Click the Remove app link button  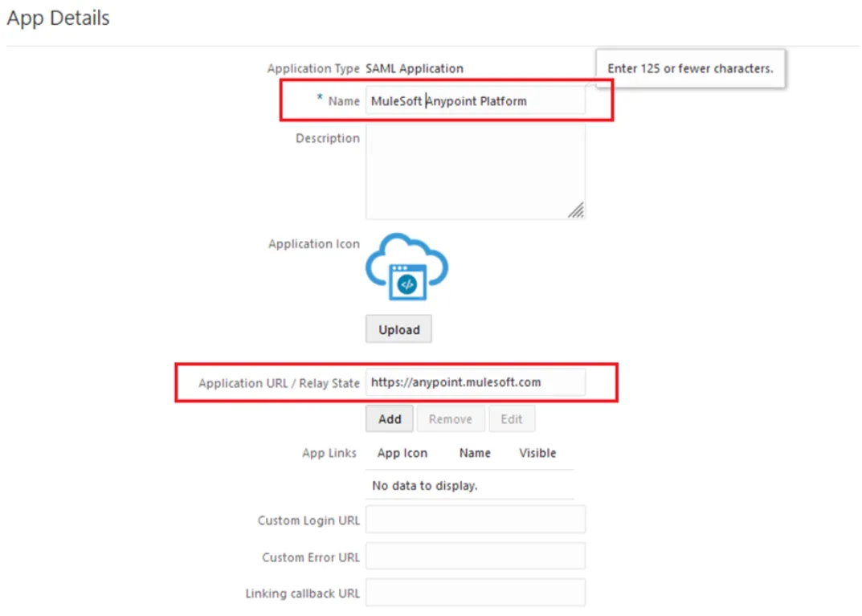(450, 418)
